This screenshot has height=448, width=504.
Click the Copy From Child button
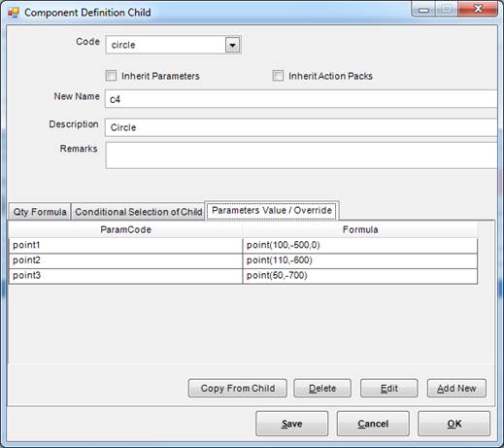(238, 388)
